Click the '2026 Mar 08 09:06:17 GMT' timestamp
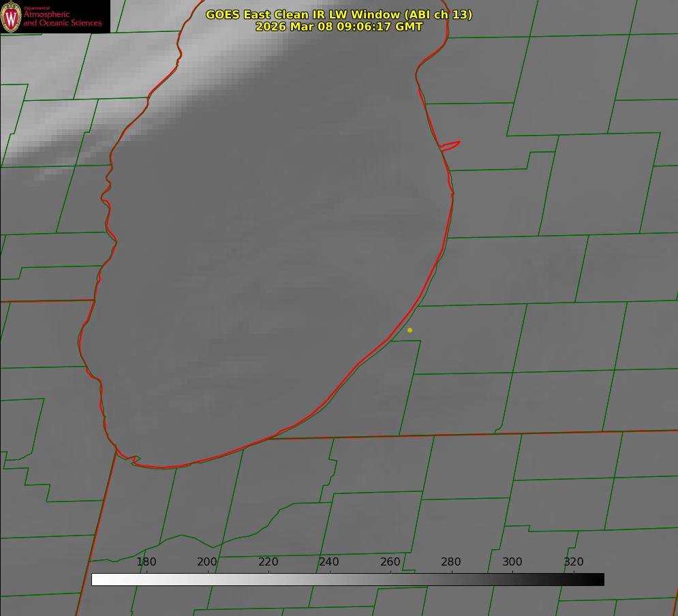Image resolution: width=678 pixels, height=616 pixels. (339, 27)
